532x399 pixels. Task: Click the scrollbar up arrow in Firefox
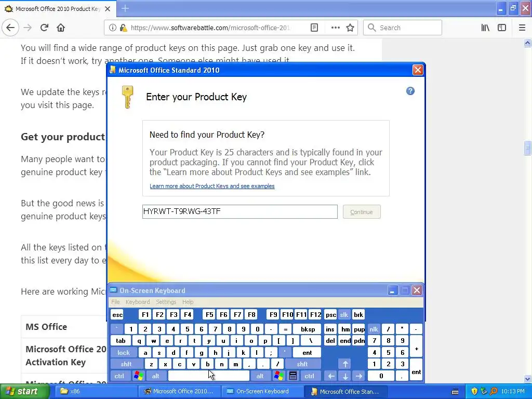pyautogui.click(x=527, y=43)
